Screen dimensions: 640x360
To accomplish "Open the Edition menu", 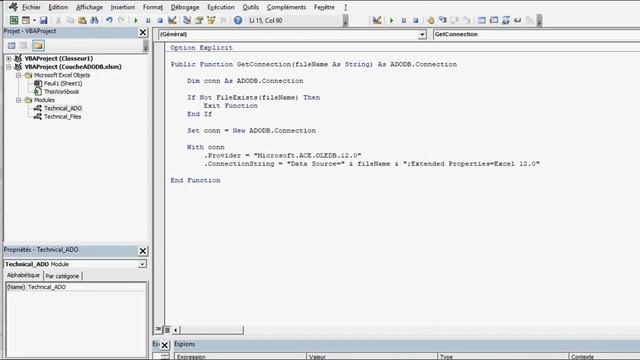I will pyautogui.click(x=58, y=7).
